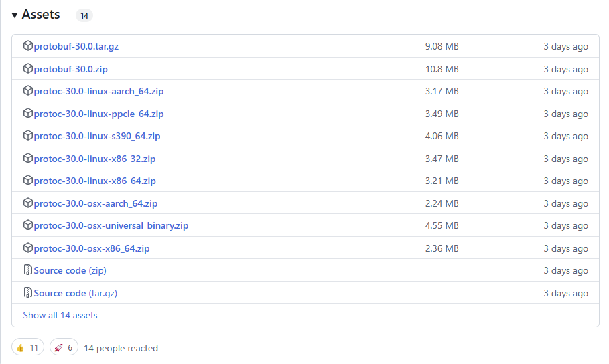The width and height of the screenshot is (609, 364).
Task: Collapse the Assets section triangle
Action: pos(15,15)
